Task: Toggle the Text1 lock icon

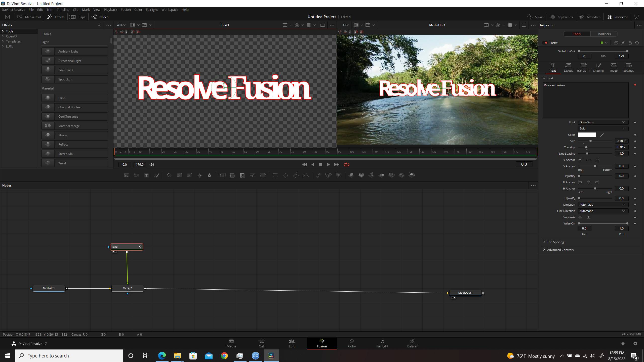Action: [630, 43]
